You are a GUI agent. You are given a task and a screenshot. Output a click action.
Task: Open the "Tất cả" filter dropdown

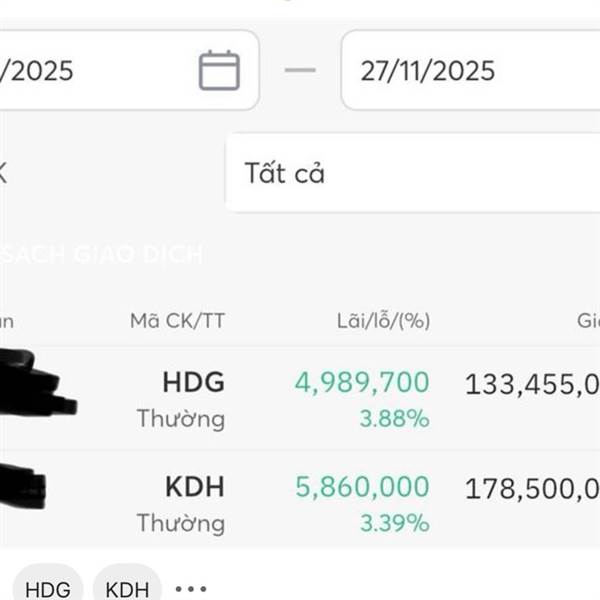pyautogui.click(x=412, y=173)
